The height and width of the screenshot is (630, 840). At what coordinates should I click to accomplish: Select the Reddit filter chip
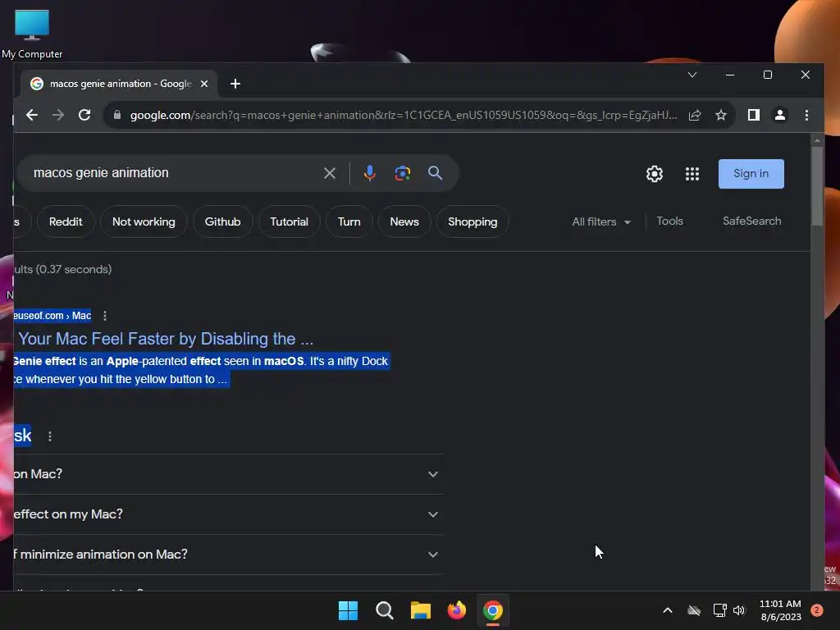click(x=66, y=221)
